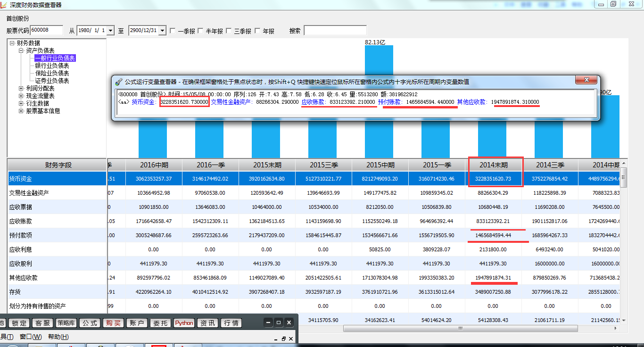Screen dimensions: 644x347
Task: Select the 划分为持有待售的资产 row label
Action: [58, 306]
